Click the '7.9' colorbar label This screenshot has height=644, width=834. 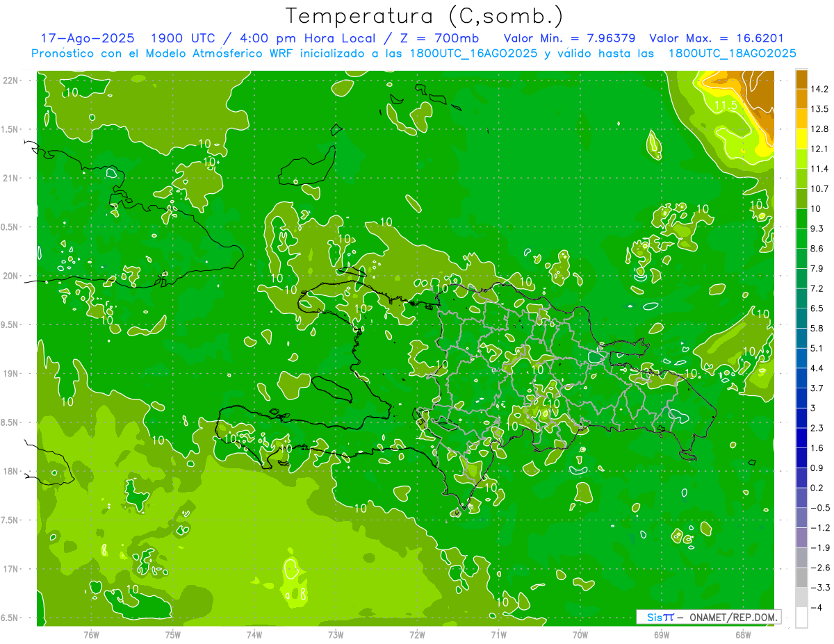tap(819, 269)
